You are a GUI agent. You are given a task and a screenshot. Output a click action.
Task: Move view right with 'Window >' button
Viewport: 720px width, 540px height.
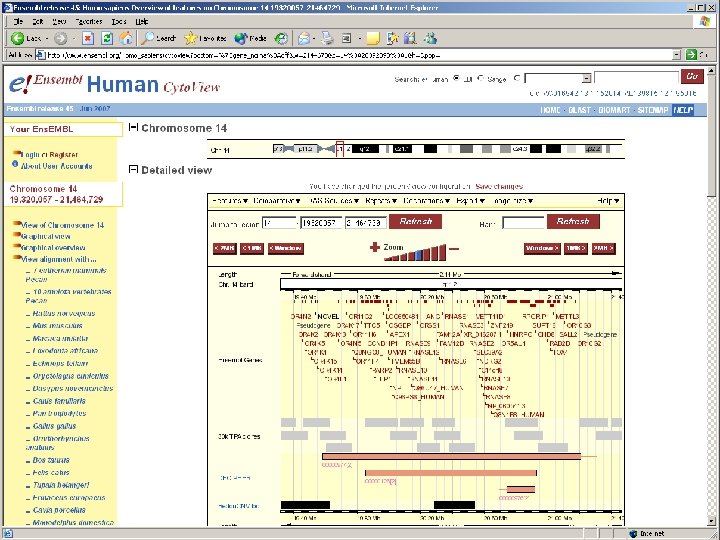pyautogui.click(x=542, y=248)
